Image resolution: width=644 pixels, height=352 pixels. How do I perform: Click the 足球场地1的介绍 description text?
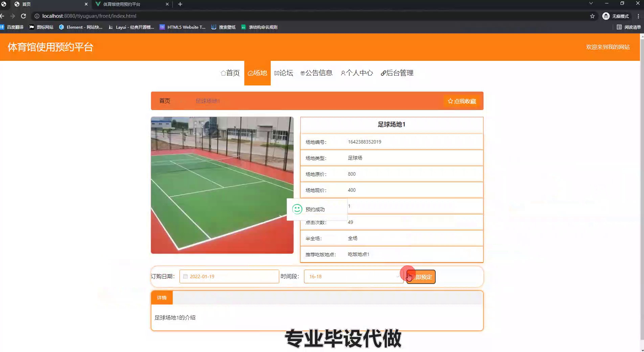(x=175, y=317)
